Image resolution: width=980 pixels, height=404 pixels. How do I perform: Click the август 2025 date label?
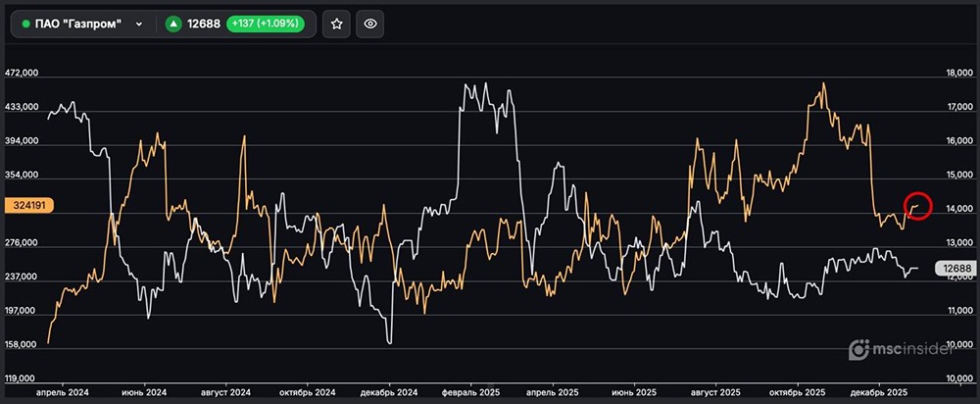tap(715, 393)
